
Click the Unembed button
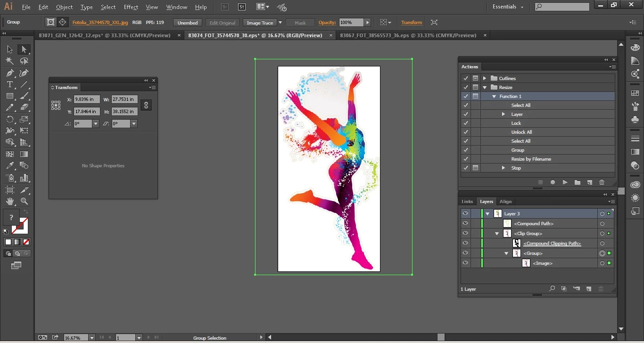tap(188, 23)
